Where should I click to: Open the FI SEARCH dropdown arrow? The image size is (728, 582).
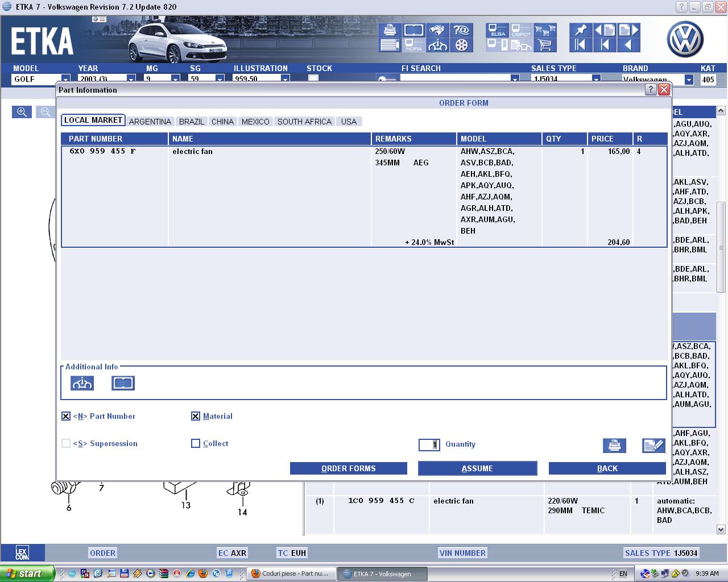click(x=515, y=80)
